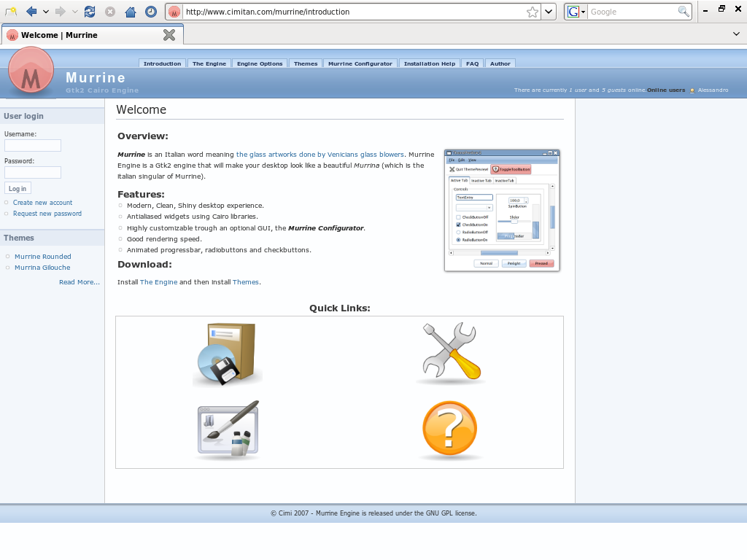Open the Engine Options nav tab
Viewport: 747px width, 560px height.
260,63
